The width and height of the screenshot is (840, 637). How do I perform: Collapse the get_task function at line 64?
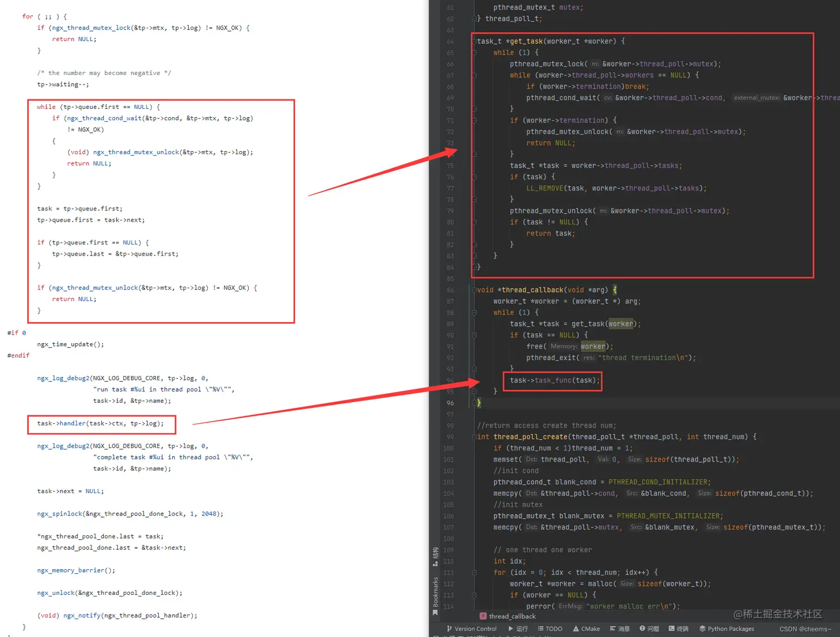[x=474, y=41]
